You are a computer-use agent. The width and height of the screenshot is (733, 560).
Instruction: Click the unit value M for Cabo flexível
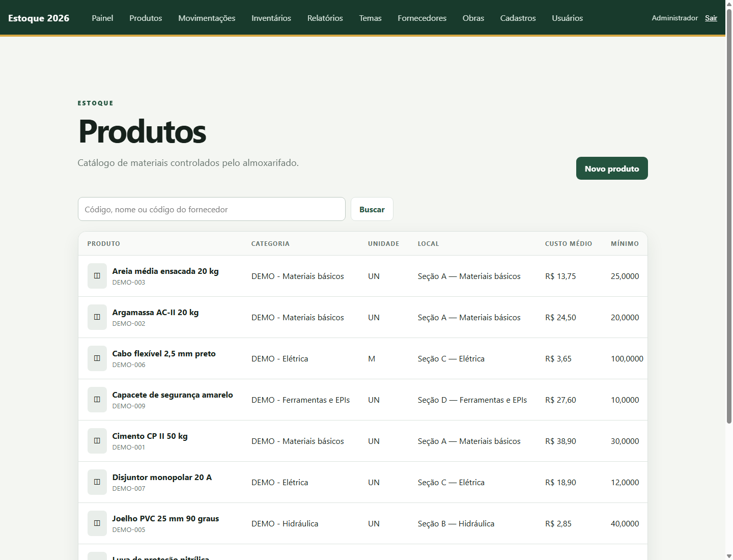(x=372, y=358)
